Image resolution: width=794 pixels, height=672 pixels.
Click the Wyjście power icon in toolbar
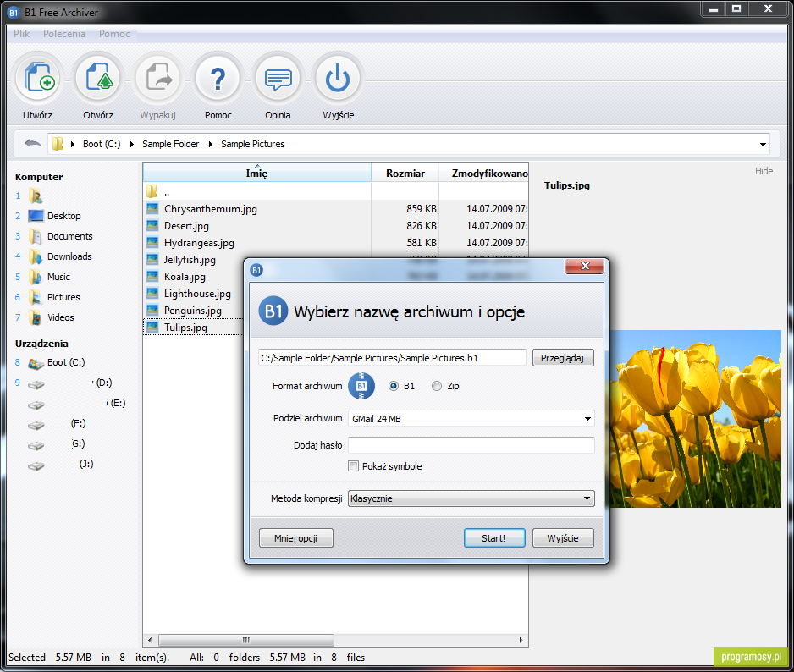coord(338,79)
